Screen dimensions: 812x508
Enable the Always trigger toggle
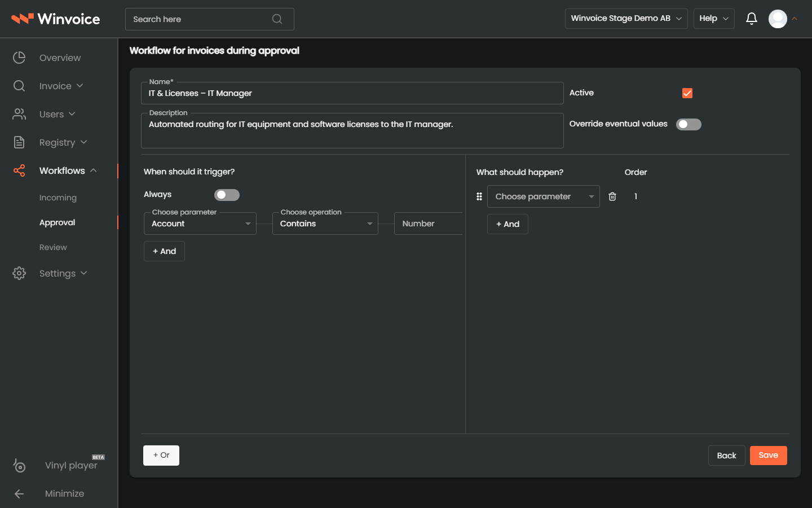click(227, 195)
